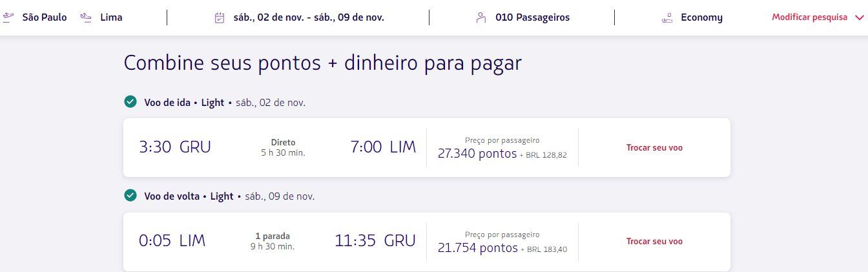
Task: Choose the Economy cabin class selector
Action: click(x=701, y=17)
